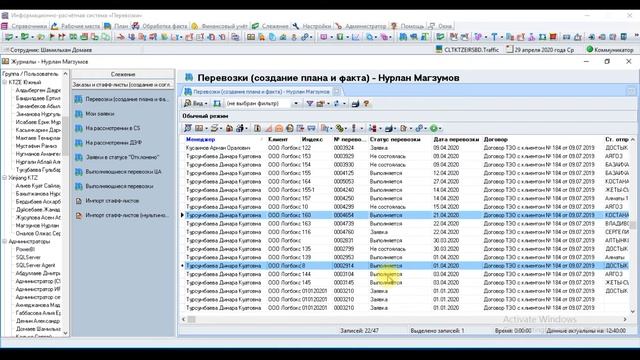Click the single red flag toolbar icon

click(52, 37)
